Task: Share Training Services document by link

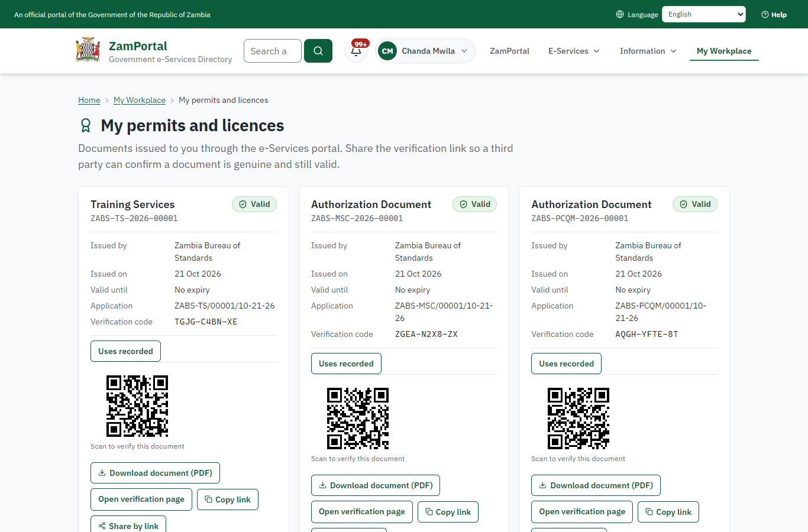Action: pos(128,525)
